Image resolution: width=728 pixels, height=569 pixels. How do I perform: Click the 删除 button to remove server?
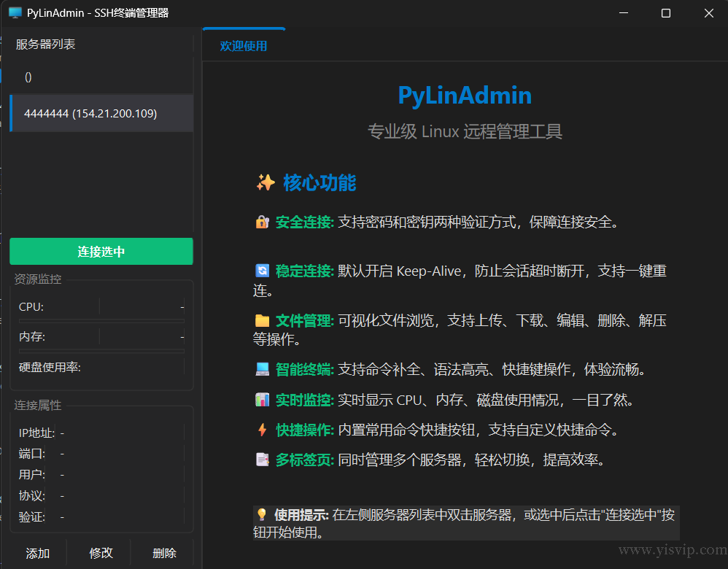pos(165,553)
